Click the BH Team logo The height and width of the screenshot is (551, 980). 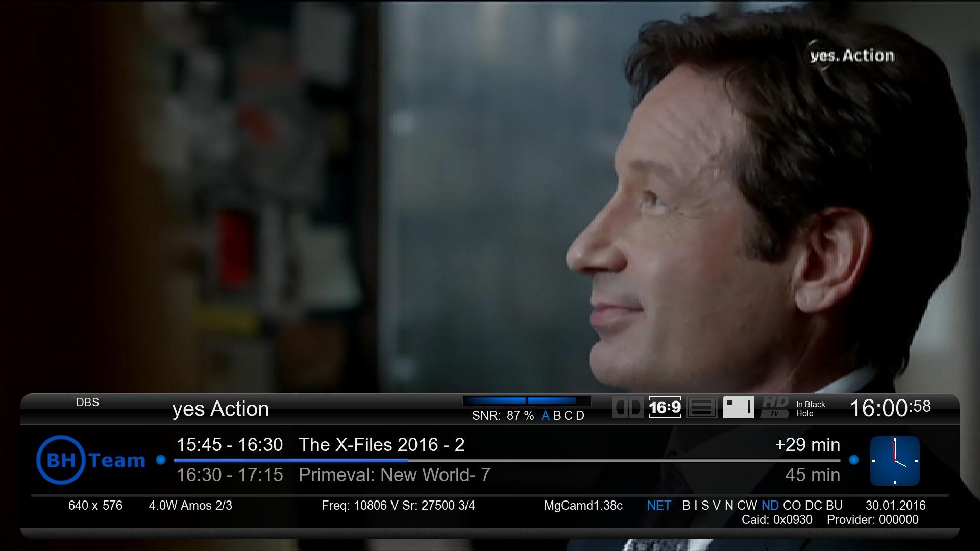click(x=91, y=460)
